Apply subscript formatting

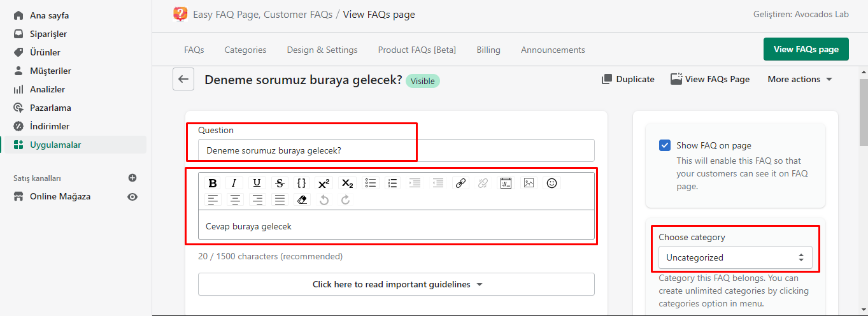pyautogui.click(x=347, y=183)
